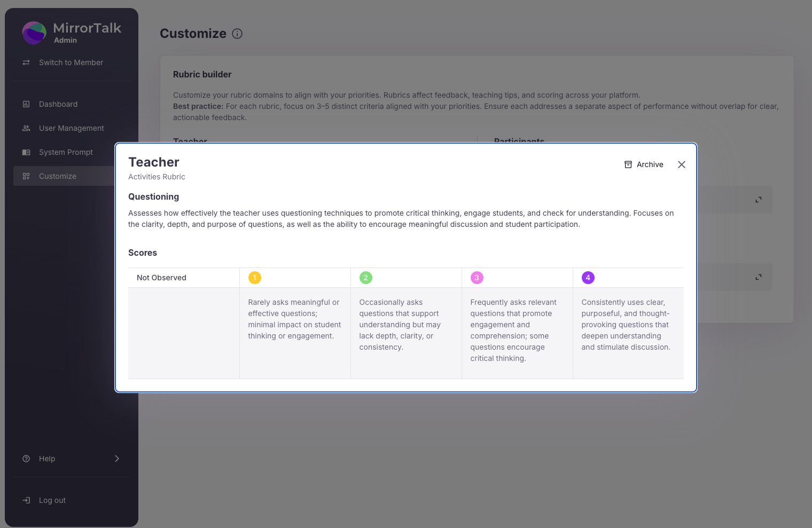Expand the upper rubric card behind dialog

(x=758, y=200)
